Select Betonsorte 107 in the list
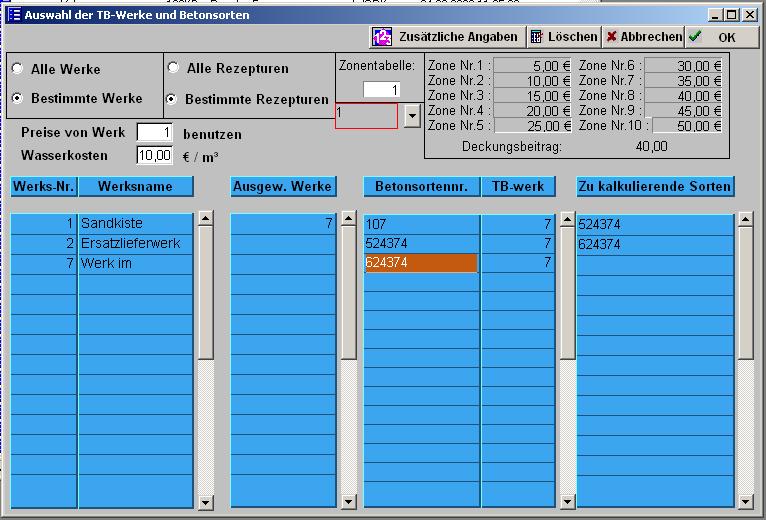 pyautogui.click(x=421, y=224)
